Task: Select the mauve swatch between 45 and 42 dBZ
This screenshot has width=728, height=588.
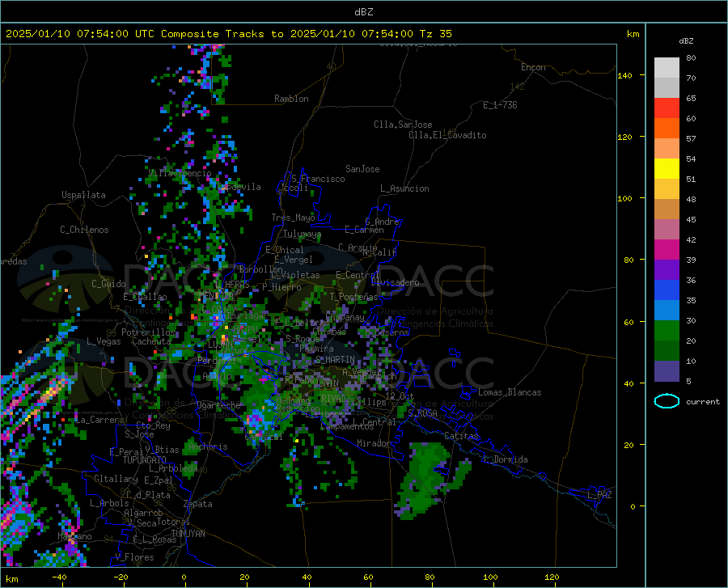Action: tap(667, 230)
